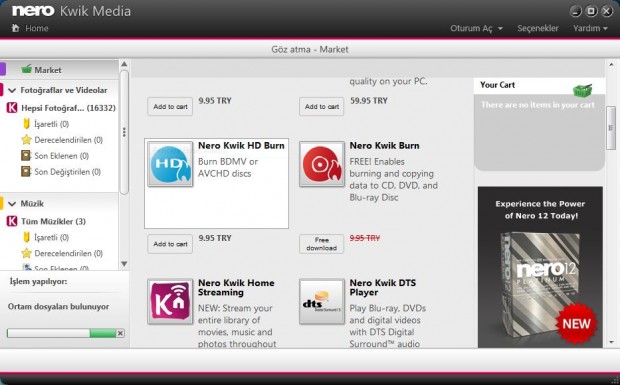Image resolution: width=620 pixels, height=385 pixels.
Task: Click star icon for Derecelendirilen under Fotoğraflar
Action: 26,140
